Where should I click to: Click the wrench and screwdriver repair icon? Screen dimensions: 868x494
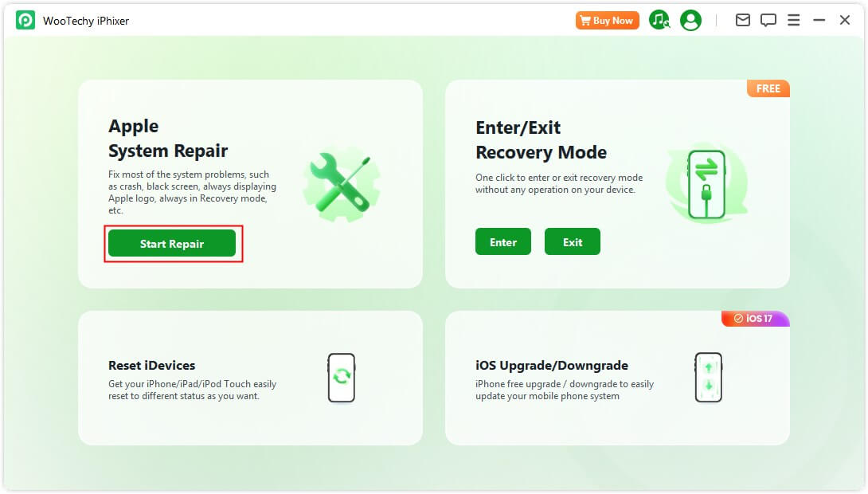(x=341, y=185)
